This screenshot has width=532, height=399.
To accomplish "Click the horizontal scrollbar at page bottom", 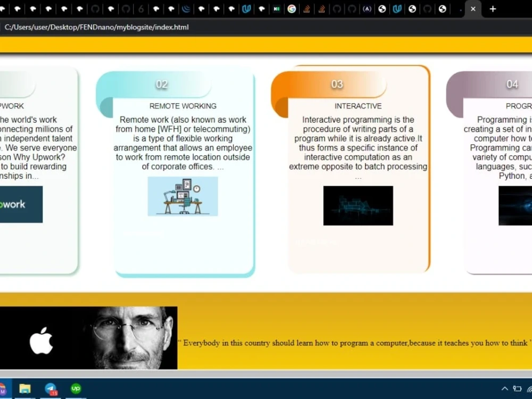I will 266,373.
